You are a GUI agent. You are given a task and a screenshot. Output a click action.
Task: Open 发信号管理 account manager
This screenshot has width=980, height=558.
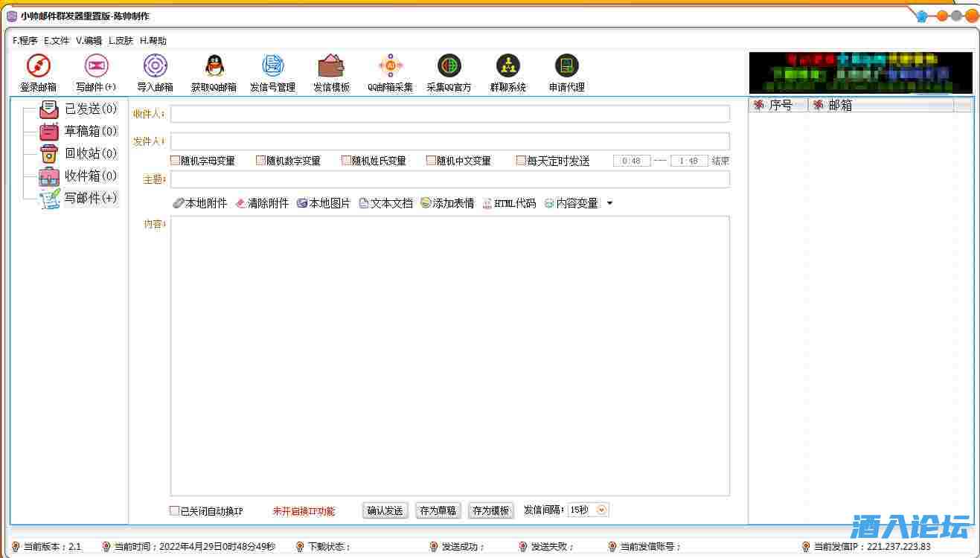(x=272, y=71)
